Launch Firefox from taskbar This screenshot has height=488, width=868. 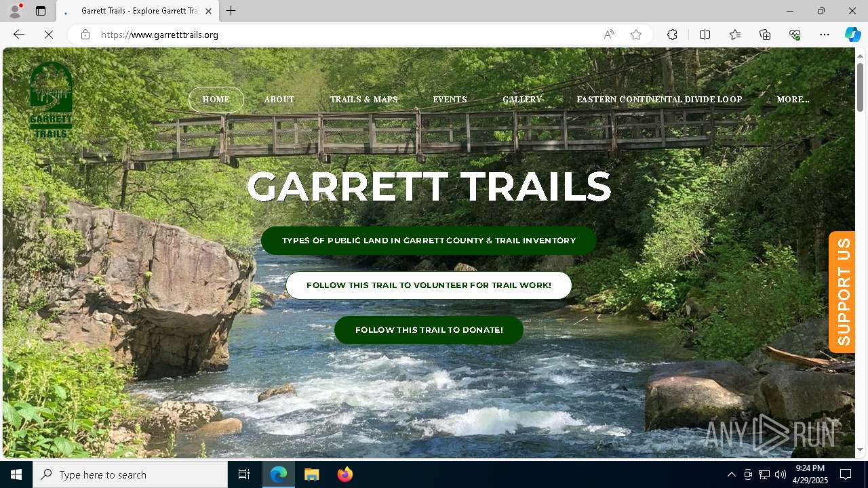coord(344,474)
